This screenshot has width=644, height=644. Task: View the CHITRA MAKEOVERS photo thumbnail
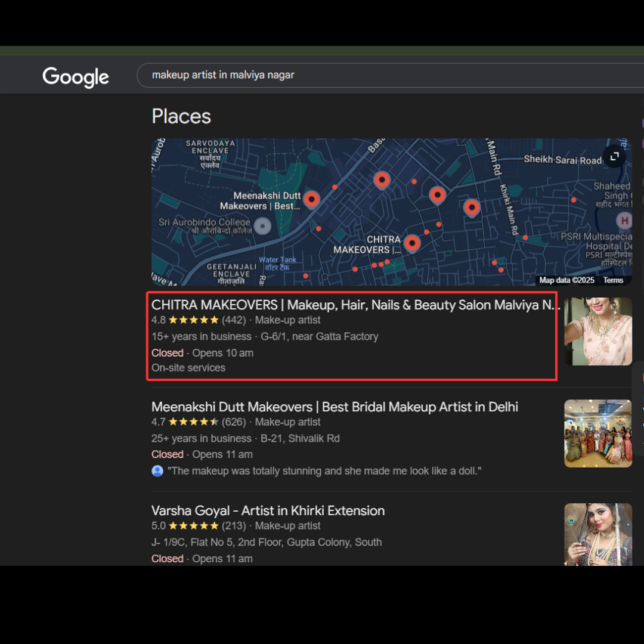tap(598, 332)
